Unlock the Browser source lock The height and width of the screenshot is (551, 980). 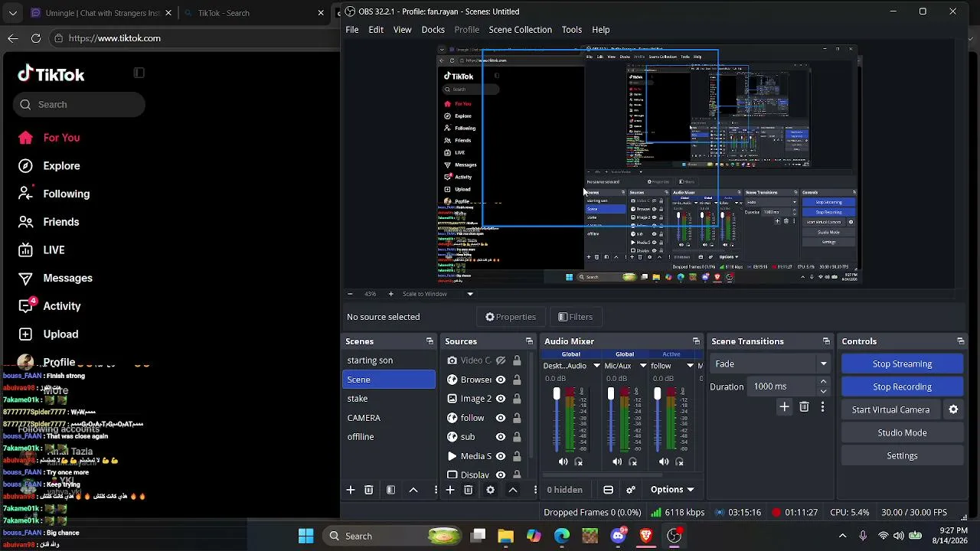pos(517,380)
